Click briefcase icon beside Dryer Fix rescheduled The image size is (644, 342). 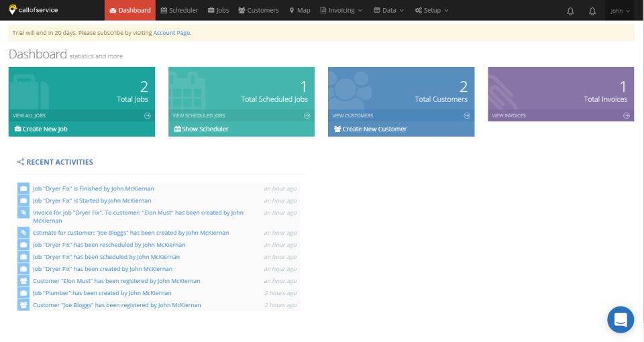23,245
